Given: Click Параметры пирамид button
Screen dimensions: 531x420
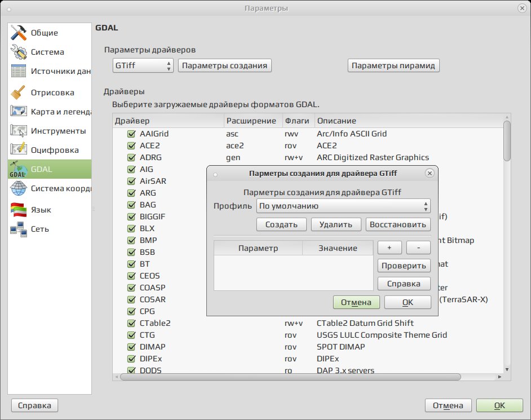Looking at the screenshot, I should click(393, 65).
